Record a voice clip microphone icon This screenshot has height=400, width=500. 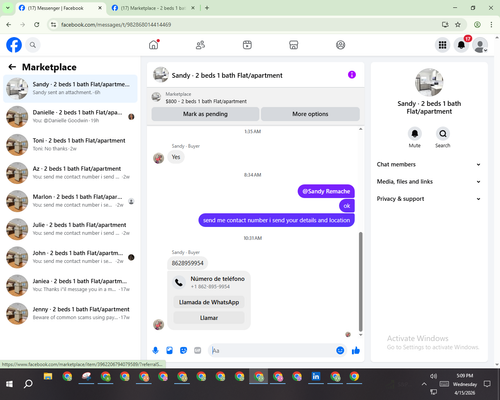(155, 350)
